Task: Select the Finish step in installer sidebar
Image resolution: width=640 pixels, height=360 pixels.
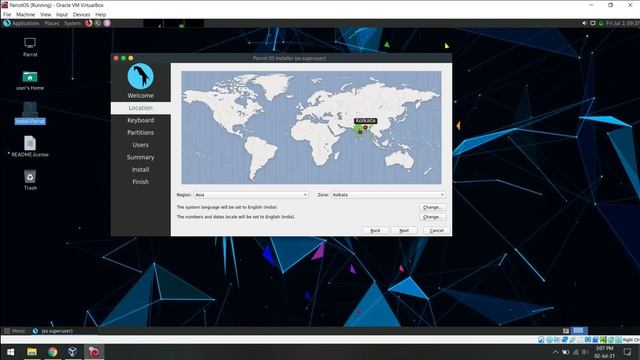Action: pos(140,182)
